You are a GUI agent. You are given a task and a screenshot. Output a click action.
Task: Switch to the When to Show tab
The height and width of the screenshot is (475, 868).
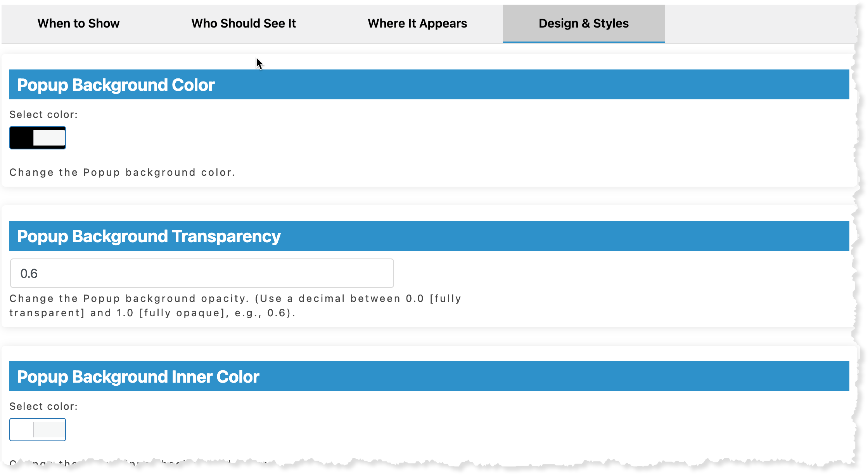click(x=78, y=23)
